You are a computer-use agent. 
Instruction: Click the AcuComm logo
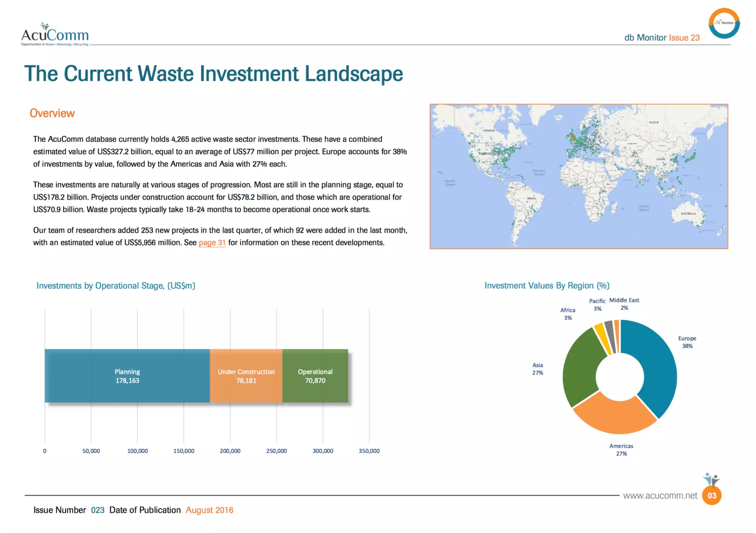tap(55, 35)
